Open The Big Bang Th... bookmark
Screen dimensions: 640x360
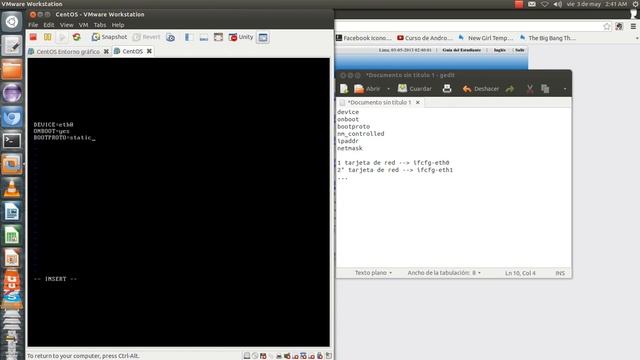click(547, 38)
